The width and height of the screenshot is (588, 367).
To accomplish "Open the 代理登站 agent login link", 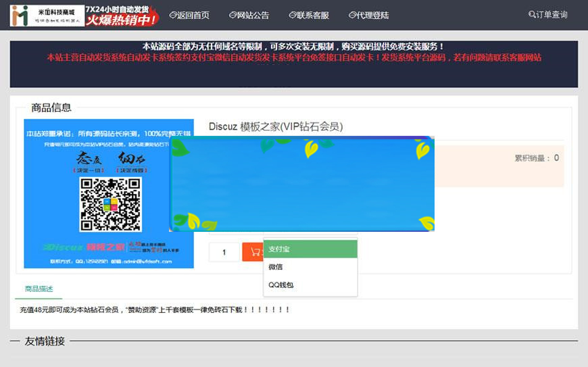I will (x=368, y=15).
